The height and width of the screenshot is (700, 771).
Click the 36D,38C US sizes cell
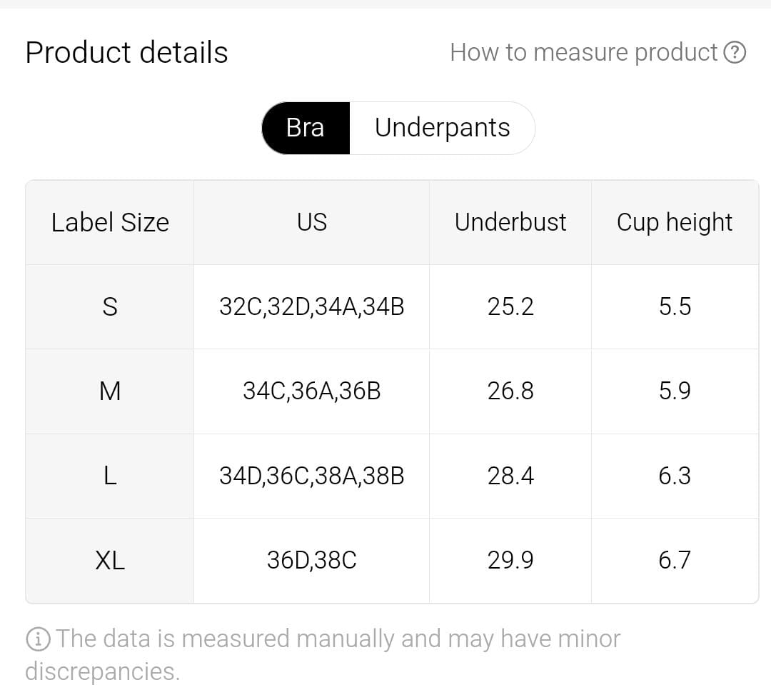(x=312, y=560)
